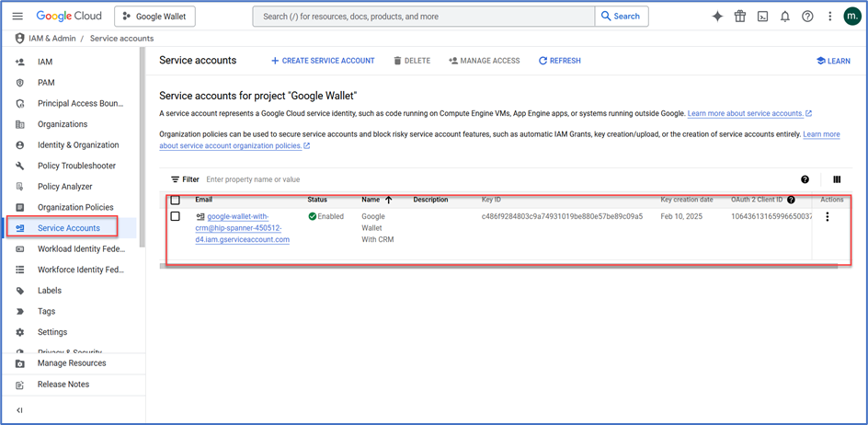The width and height of the screenshot is (868, 425).
Task: Collapse the left navigation panel
Action: pyautogui.click(x=19, y=410)
